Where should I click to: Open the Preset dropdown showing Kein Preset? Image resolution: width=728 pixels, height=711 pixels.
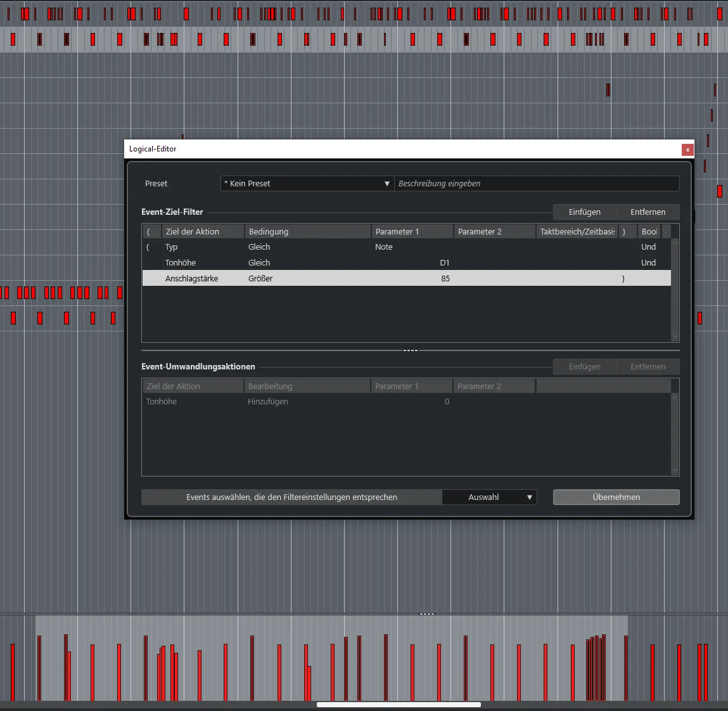click(307, 183)
